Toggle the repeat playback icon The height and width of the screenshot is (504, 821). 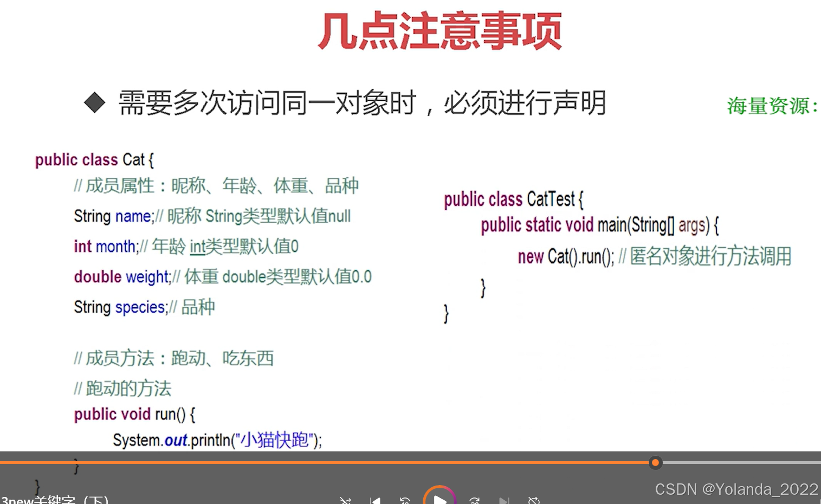pyautogui.click(x=534, y=500)
